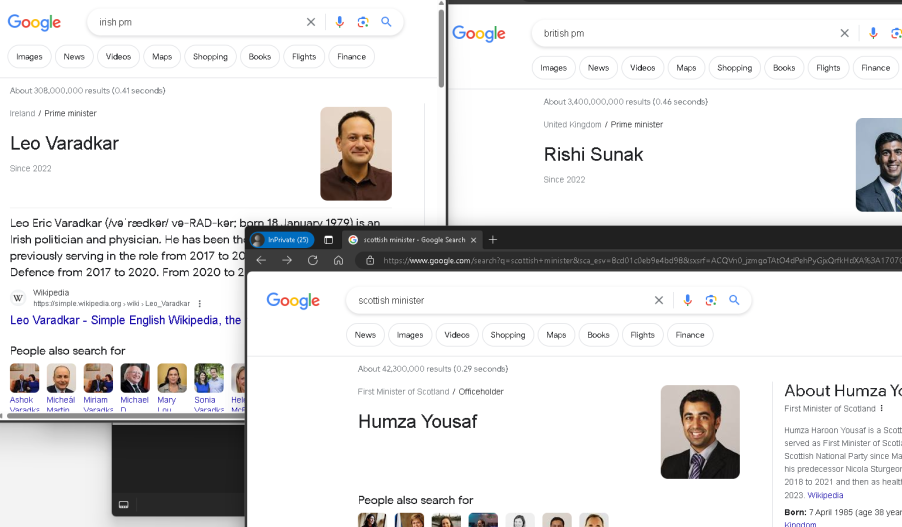Viewport: 902px width, 527px height.
Task: Select Maps filter in irish pm window
Action: coord(162,56)
